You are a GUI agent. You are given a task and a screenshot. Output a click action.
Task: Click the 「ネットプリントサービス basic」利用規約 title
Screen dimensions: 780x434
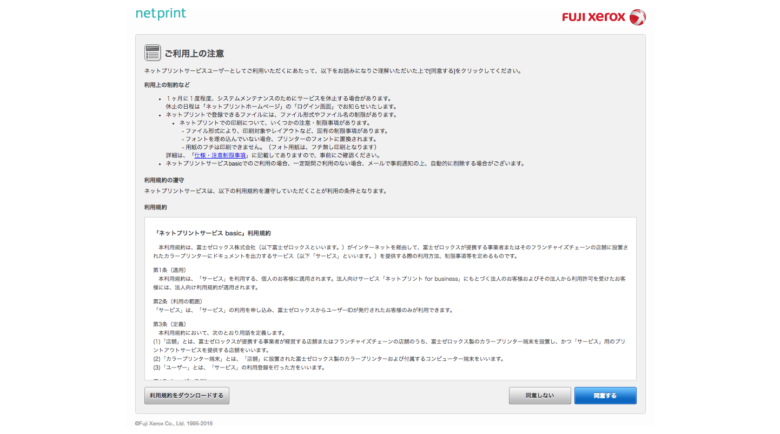[x=212, y=233]
